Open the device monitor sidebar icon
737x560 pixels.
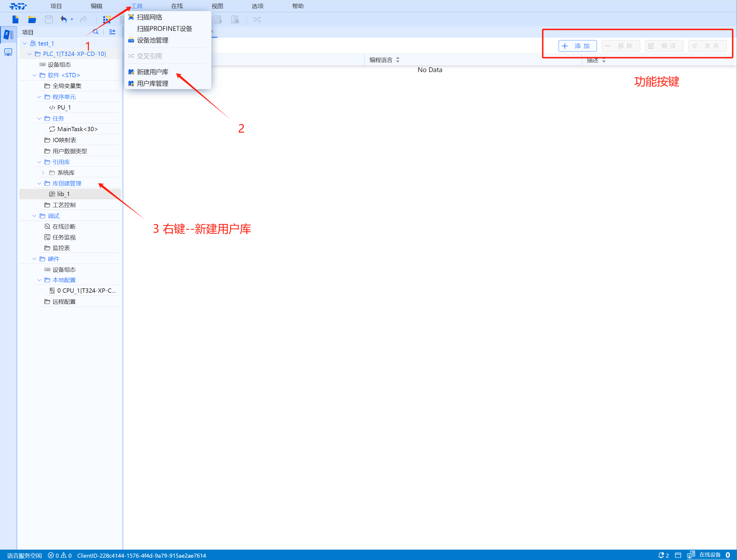point(8,52)
